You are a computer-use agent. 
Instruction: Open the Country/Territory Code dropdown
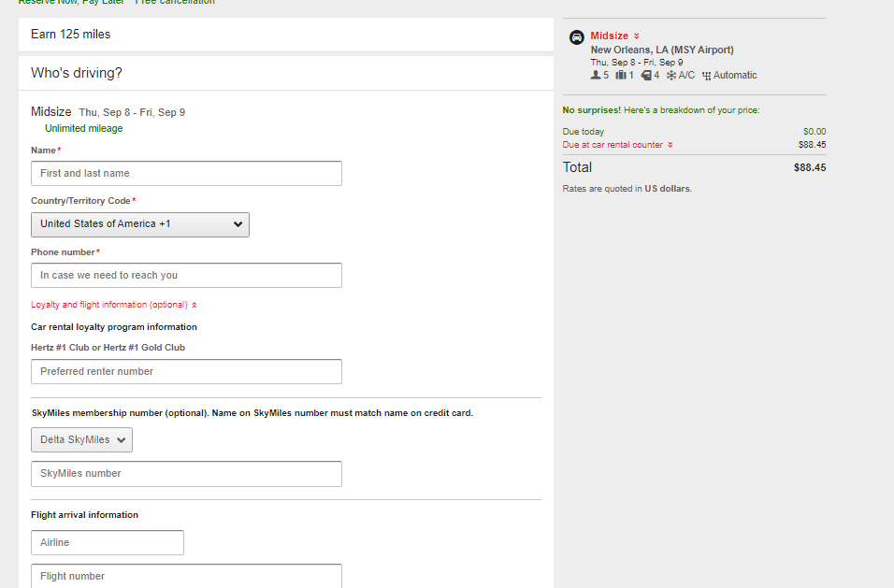coord(139,224)
